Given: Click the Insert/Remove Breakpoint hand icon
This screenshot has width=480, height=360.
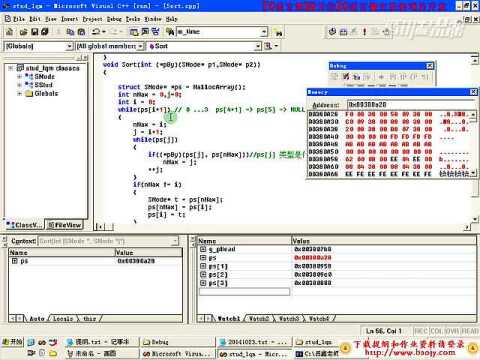Looking at the screenshot, I should [x=386, y=32].
